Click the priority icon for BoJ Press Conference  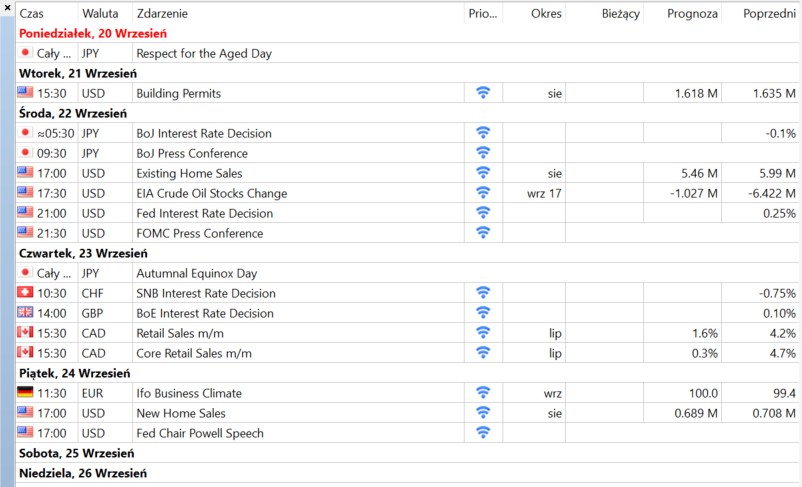483,152
